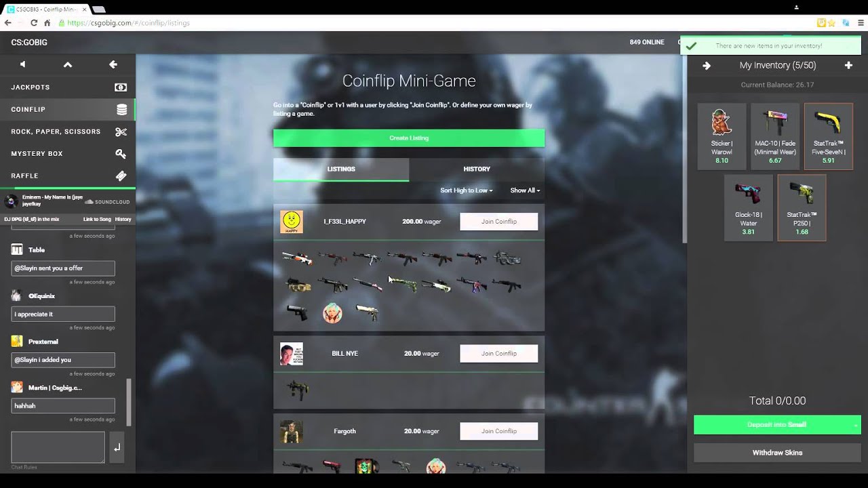The height and width of the screenshot is (488, 868).
Task: Select StatTrak P250 inventory item
Action: pos(802,207)
